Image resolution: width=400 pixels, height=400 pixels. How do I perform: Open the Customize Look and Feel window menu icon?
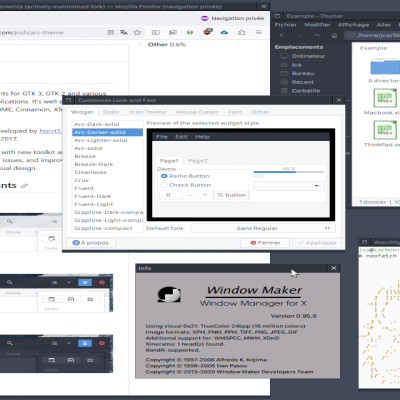coord(69,100)
